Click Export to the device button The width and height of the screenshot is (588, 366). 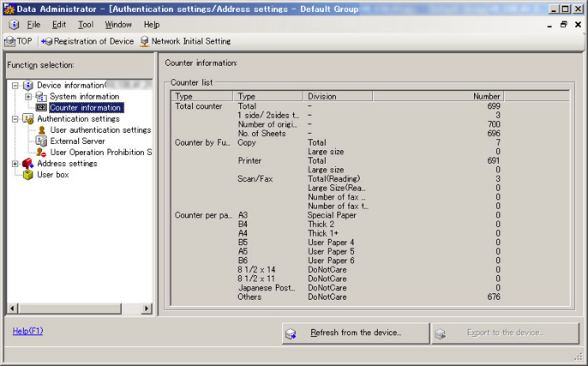[505, 333]
